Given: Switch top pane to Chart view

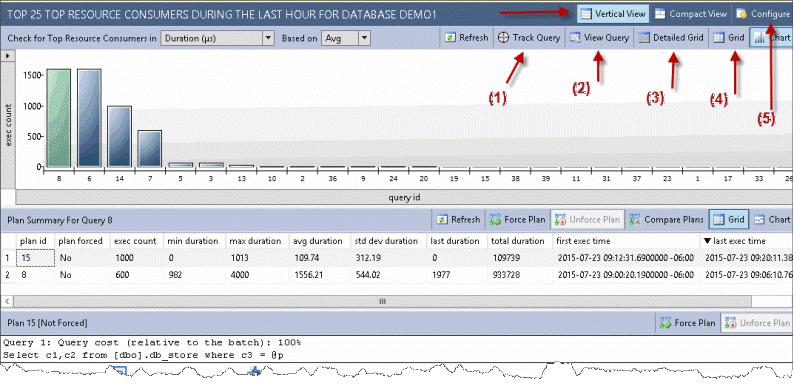Looking at the screenshot, I should [x=772, y=38].
